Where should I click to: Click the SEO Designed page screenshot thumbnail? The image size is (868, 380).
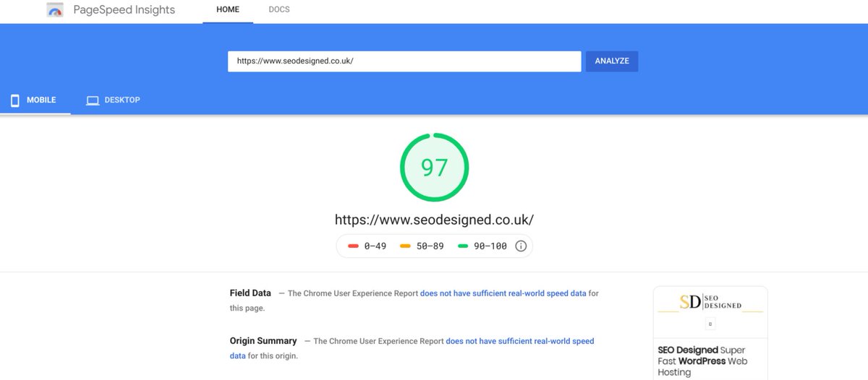710,333
